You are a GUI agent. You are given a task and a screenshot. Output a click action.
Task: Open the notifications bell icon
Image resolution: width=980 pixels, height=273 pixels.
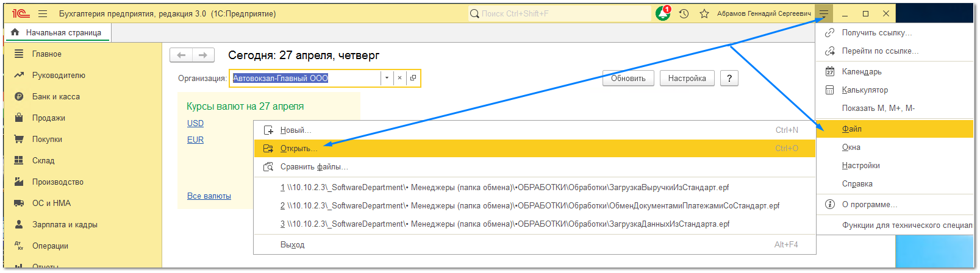[662, 13]
